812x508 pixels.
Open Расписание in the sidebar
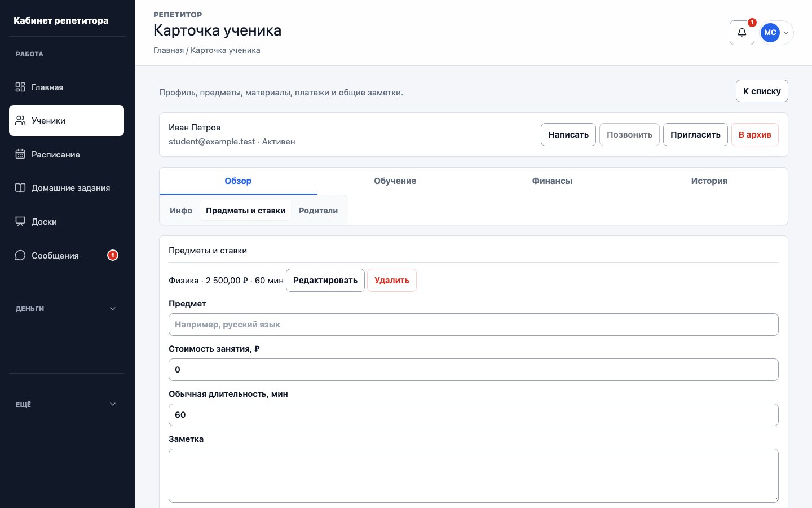point(67,154)
